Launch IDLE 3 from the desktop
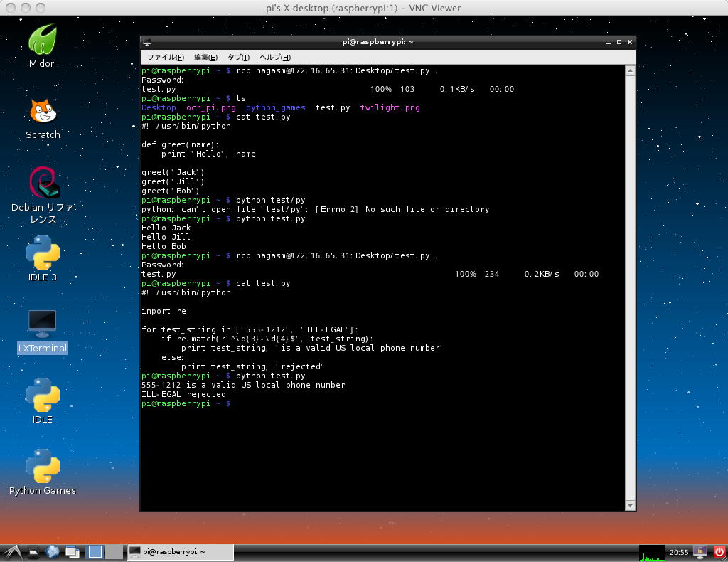This screenshot has height=562, width=728. pos(42,258)
